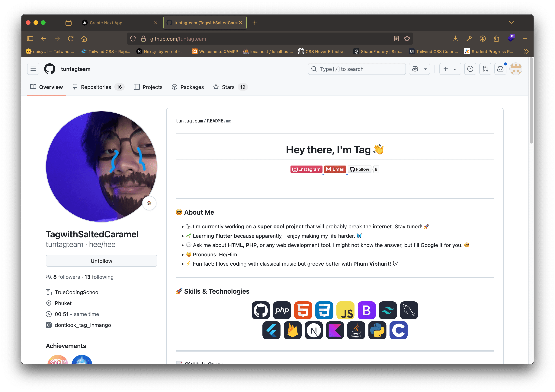The width and height of the screenshot is (555, 392).
Task: Click the HTML5 skill icon
Action: [x=303, y=310]
